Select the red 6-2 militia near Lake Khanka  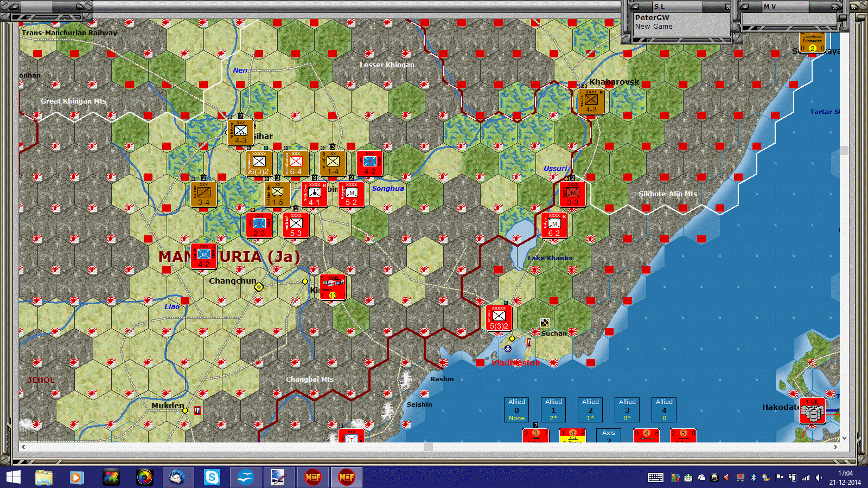554,226
